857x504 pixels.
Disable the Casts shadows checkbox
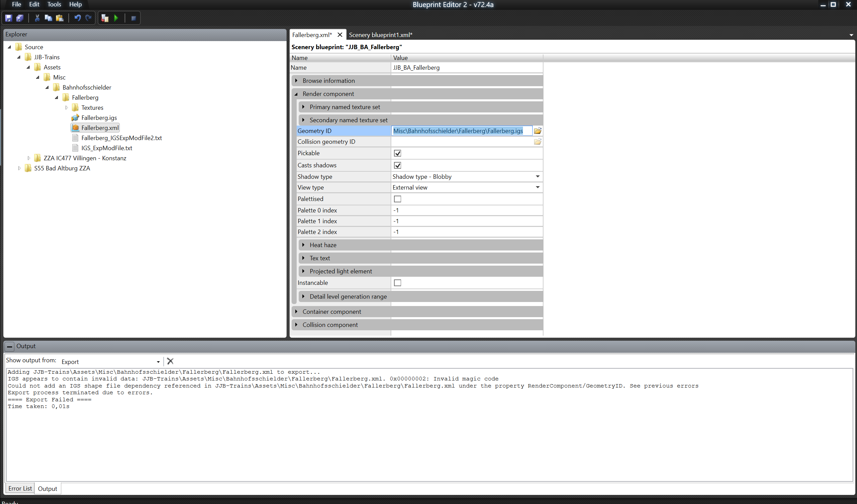pos(397,165)
